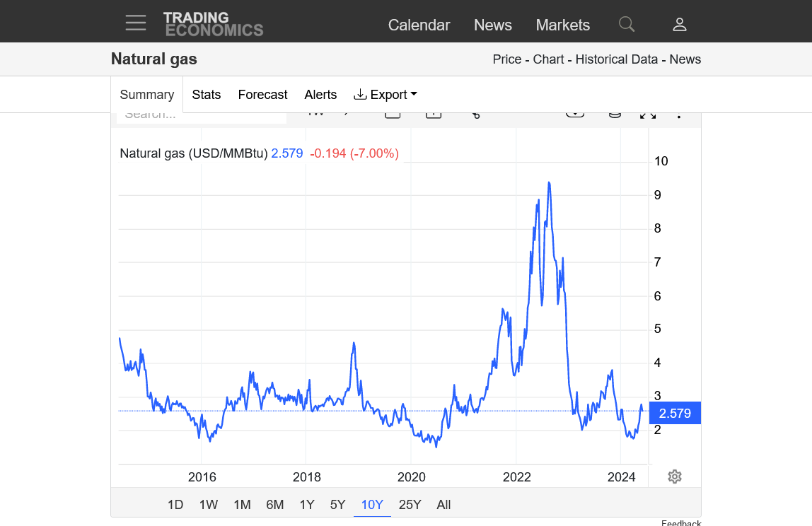Open the search magnifier icon
The image size is (812, 526).
click(627, 25)
